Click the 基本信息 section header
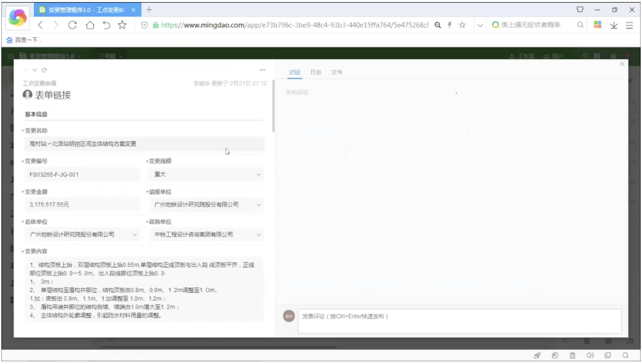The image size is (642, 364). (x=36, y=114)
